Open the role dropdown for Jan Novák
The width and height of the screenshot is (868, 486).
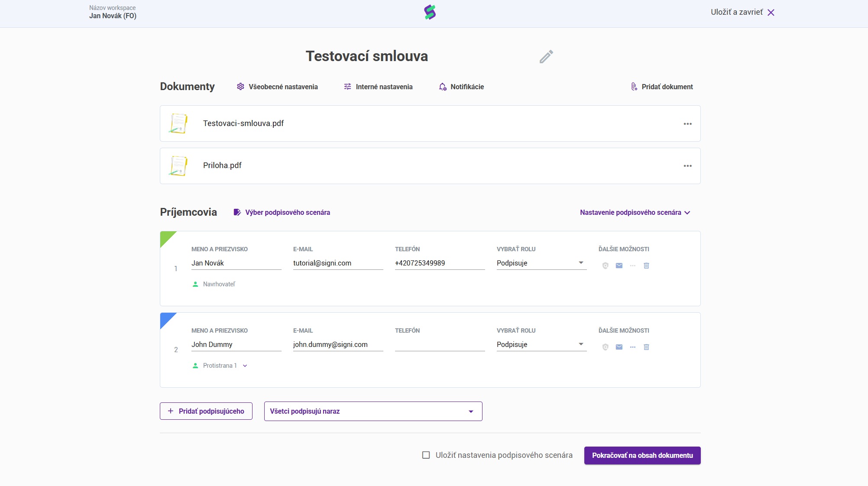pyautogui.click(x=541, y=263)
